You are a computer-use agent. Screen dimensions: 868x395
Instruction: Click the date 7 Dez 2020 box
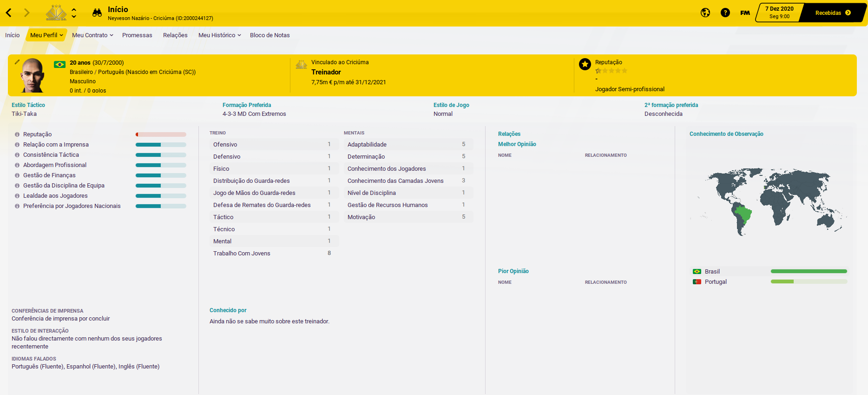[779, 13]
